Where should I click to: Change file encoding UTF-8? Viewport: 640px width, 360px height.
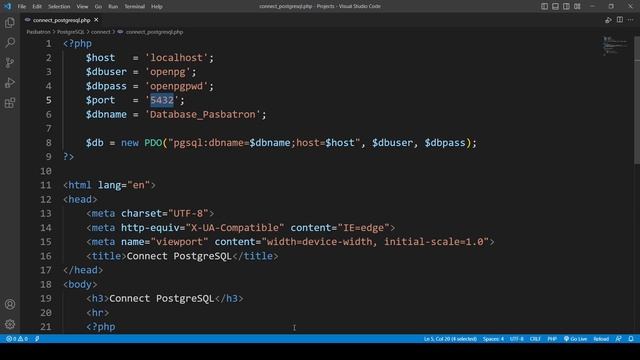[x=517, y=339]
